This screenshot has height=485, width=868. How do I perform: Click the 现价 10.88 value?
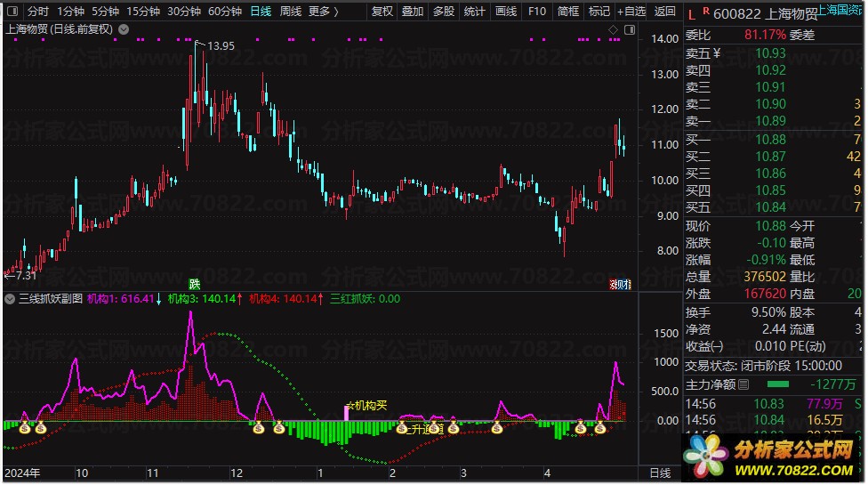770,226
